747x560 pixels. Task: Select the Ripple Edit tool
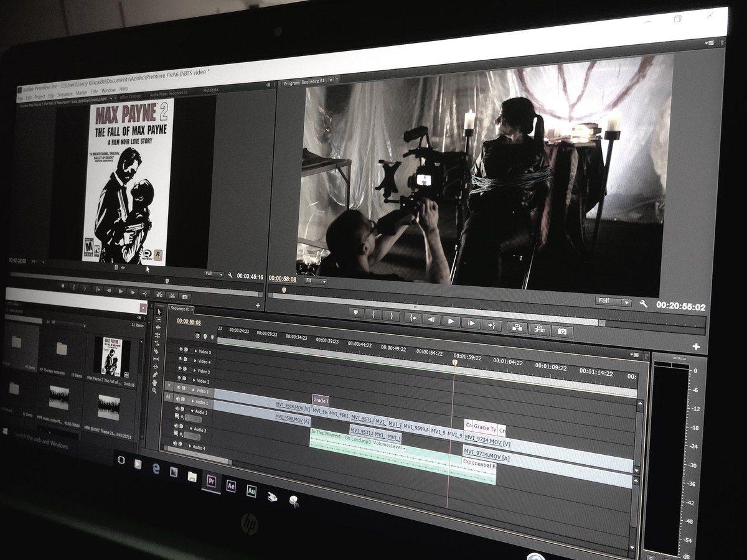(x=158, y=327)
